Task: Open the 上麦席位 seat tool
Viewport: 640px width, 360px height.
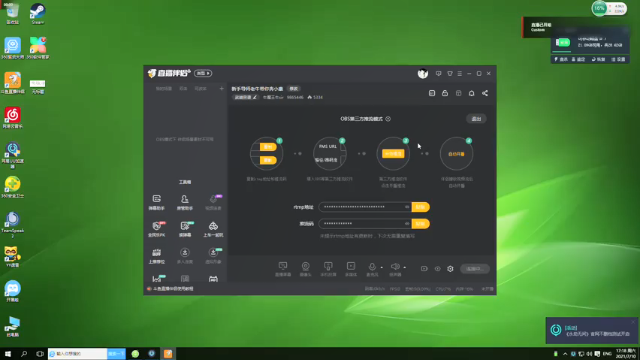Action: pyautogui.click(x=157, y=256)
